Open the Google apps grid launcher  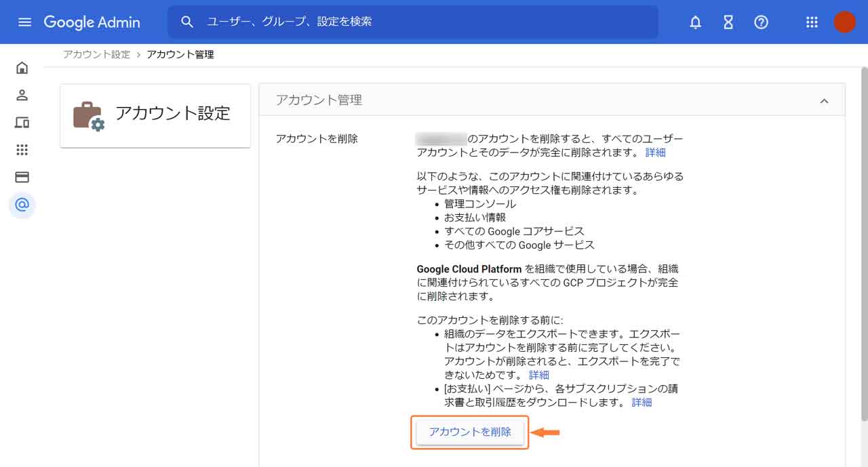[812, 22]
